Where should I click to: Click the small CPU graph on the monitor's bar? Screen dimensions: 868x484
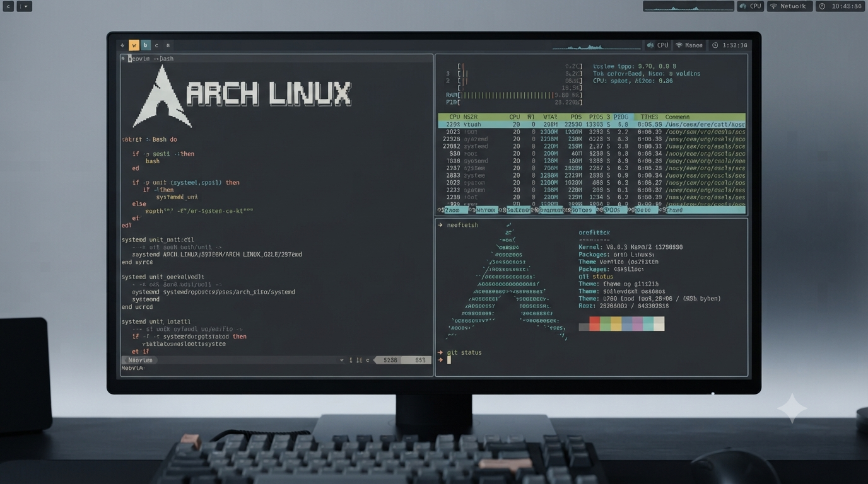tap(596, 45)
